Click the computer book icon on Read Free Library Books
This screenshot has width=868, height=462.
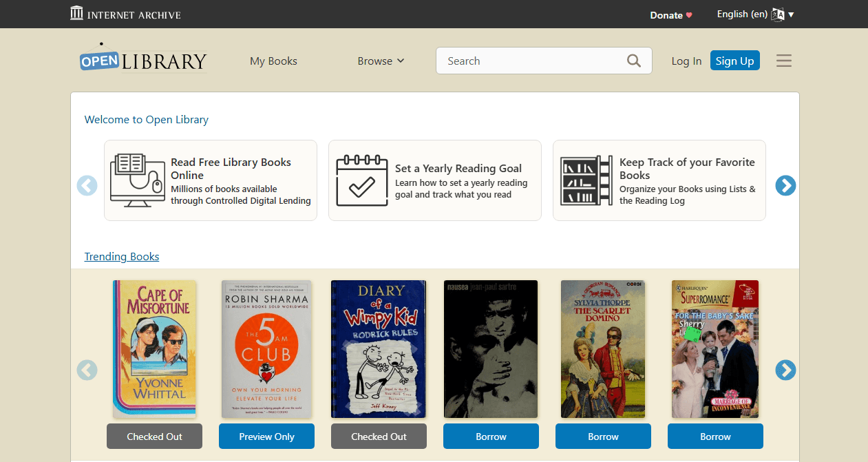[138, 180]
